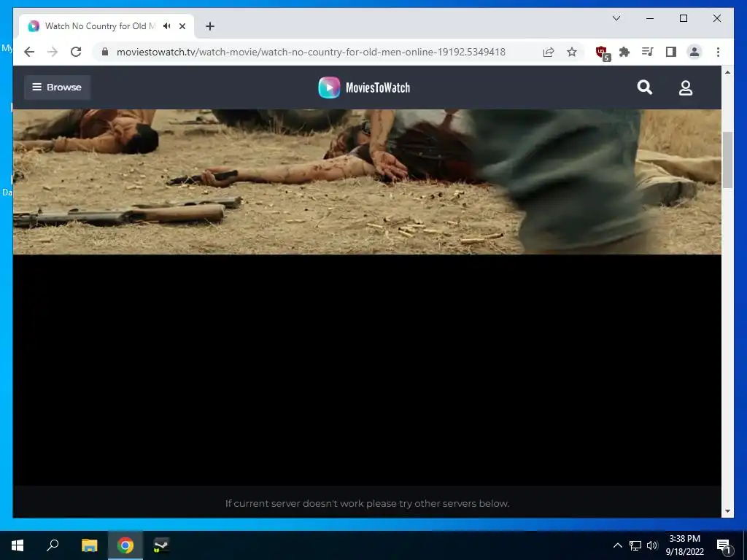
Task: Select the moviestowatch.tv URL in address bar
Action: 311,52
